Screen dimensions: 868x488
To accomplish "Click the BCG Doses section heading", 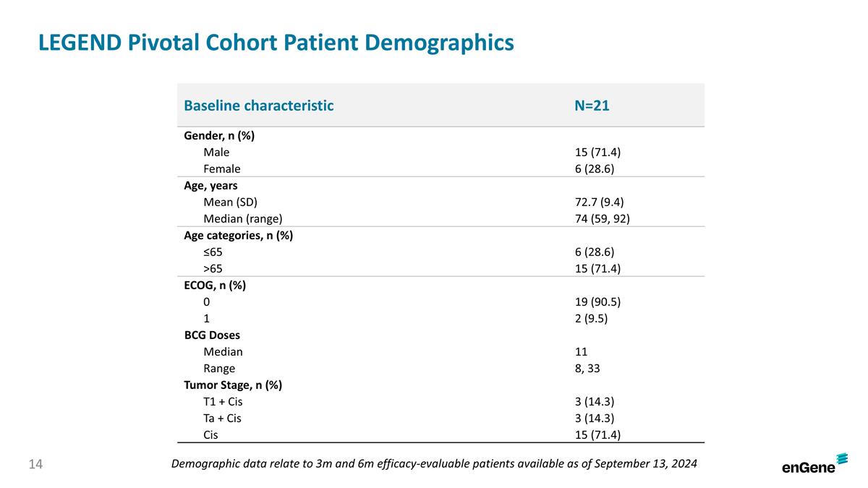I will click(x=212, y=335).
